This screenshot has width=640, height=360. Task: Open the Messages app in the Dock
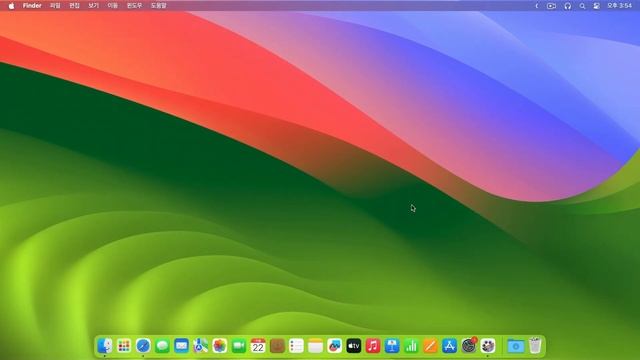(x=162, y=346)
